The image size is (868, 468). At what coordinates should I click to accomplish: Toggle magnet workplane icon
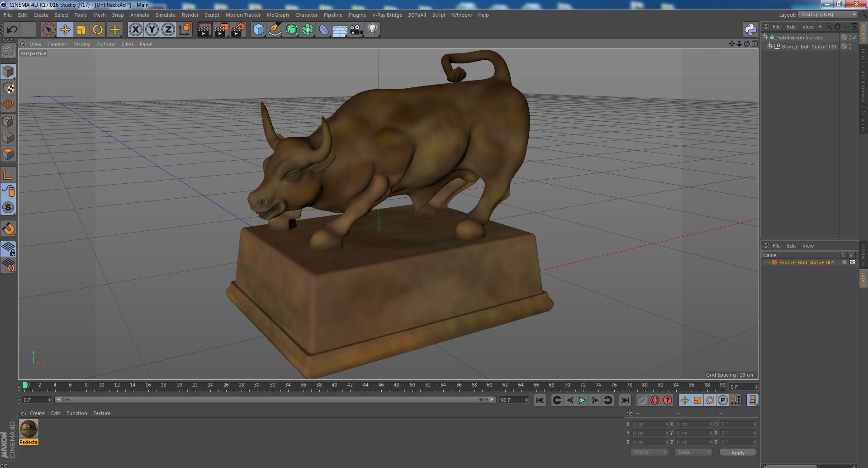pyautogui.click(x=8, y=229)
